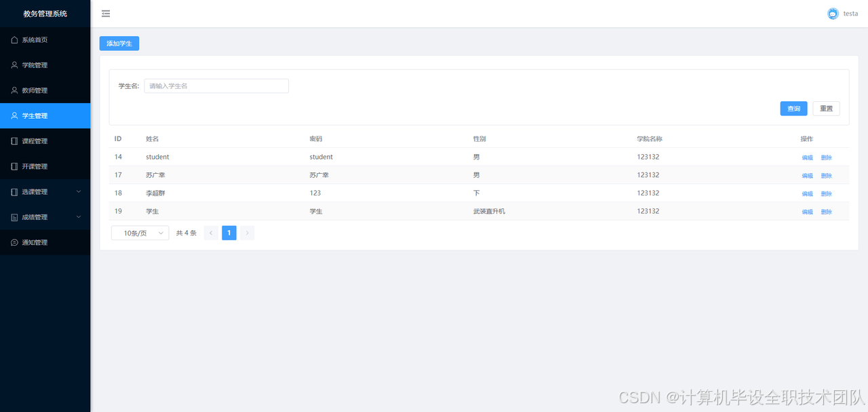
Task: Click the document icon beside 成绩管理
Action: click(14, 217)
